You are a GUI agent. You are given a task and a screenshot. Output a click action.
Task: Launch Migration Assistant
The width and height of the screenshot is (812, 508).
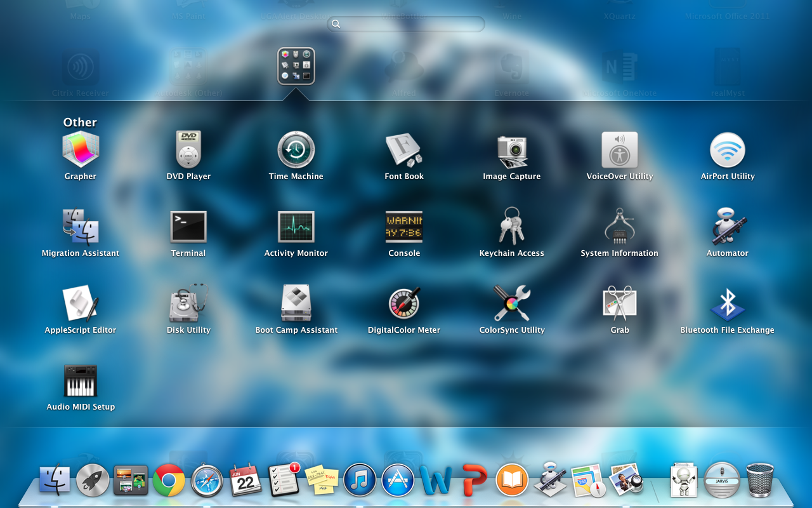81,227
